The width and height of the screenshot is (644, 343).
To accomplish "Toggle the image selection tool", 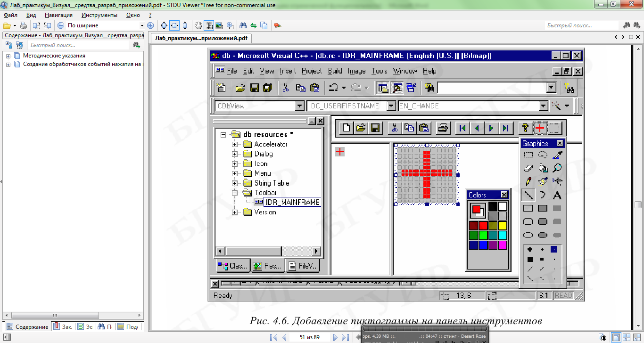I will (x=219, y=25).
